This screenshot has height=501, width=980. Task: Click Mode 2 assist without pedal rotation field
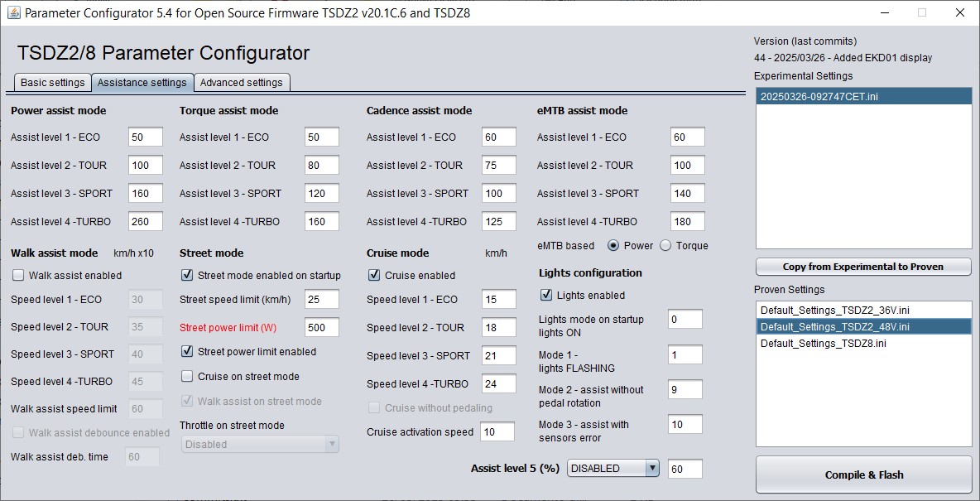(685, 390)
